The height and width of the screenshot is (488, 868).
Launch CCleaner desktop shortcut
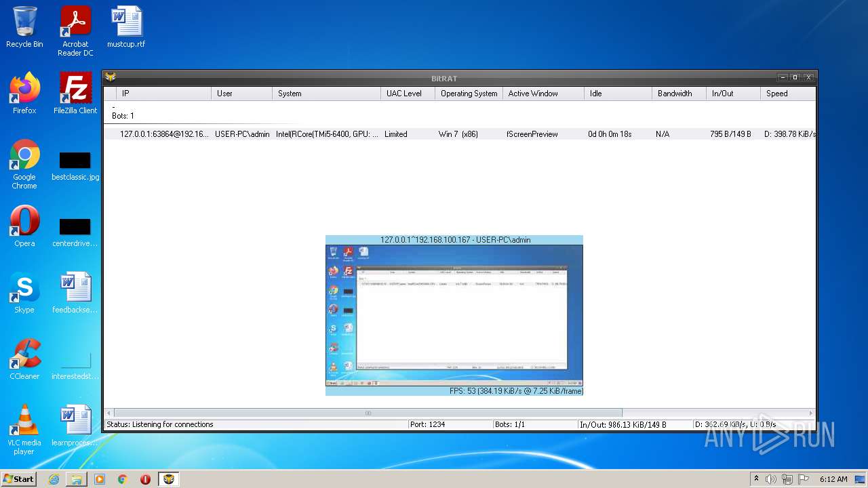[24, 359]
